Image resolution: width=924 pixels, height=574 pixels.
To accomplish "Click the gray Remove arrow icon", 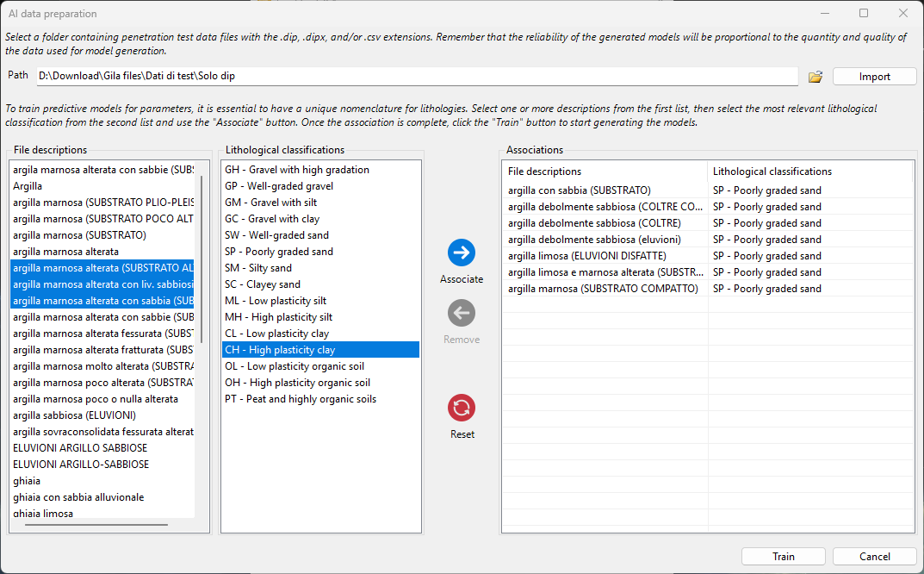I will (462, 314).
